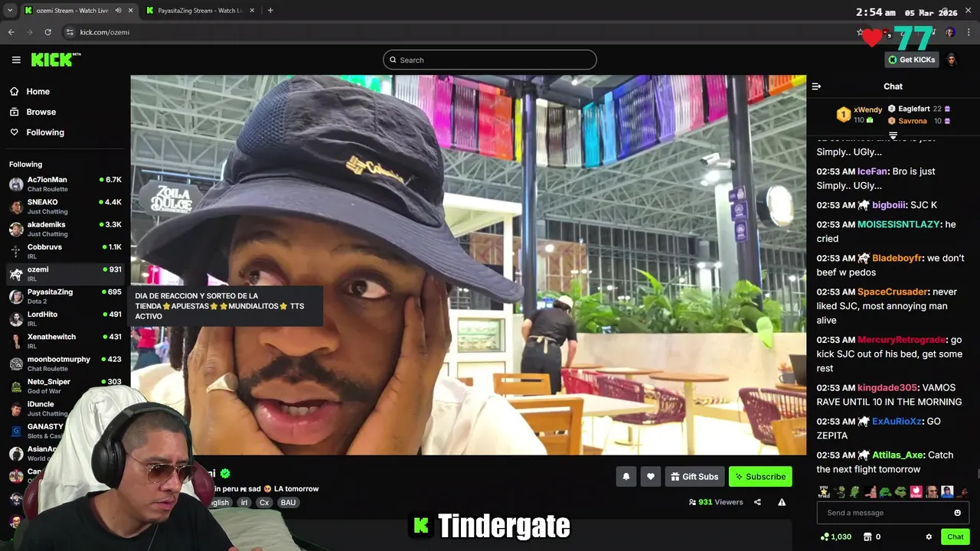Open the hamburger sidebar menu
This screenshot has height=551, width=980.
(x=16, y=60)
